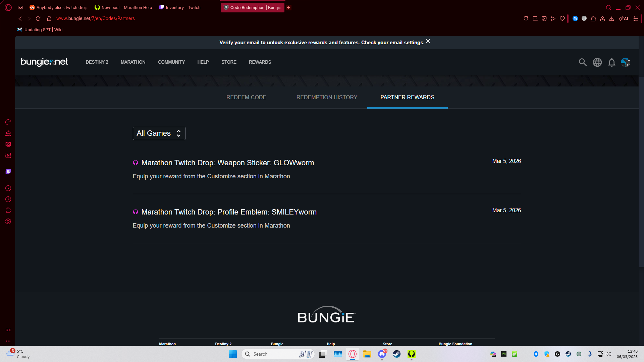Open the notifications bell icon

pos(612,62)
